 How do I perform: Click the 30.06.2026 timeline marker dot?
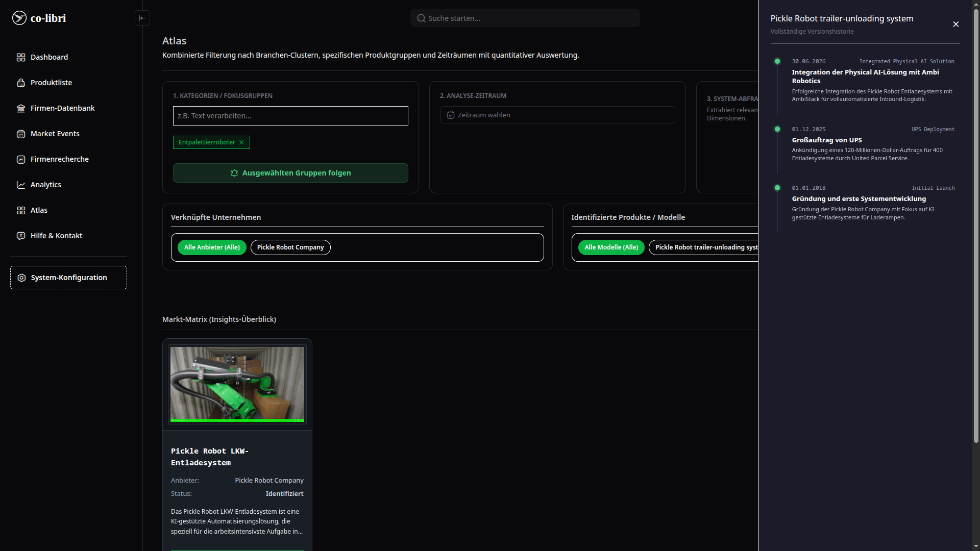[x=777, y=61]
